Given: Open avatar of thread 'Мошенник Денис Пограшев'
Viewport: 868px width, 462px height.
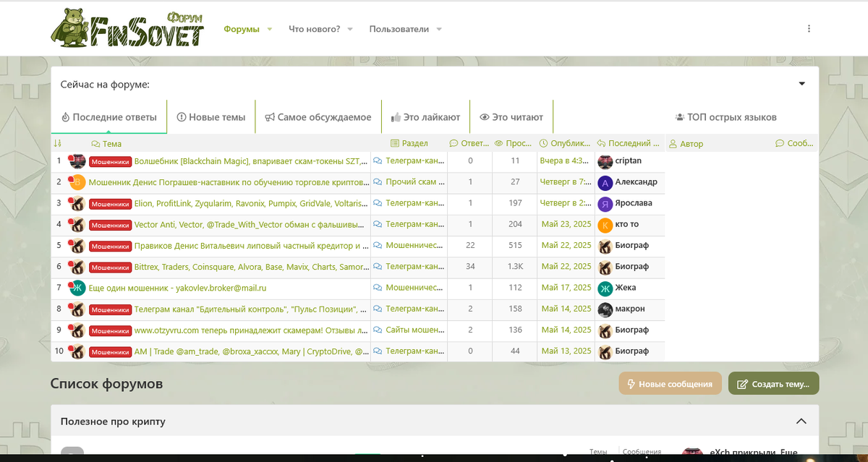Looking at the screenshot, I should (x=77, y=182).
